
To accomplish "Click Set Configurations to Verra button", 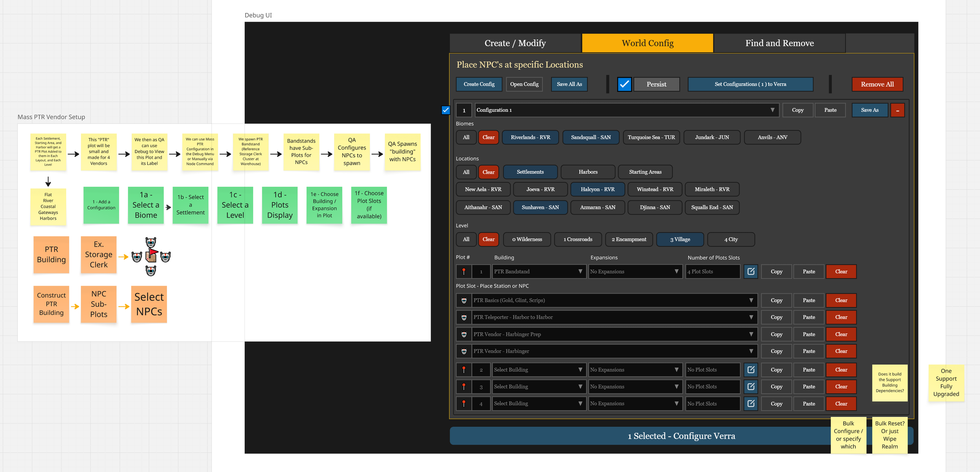I will pos(750,84).
